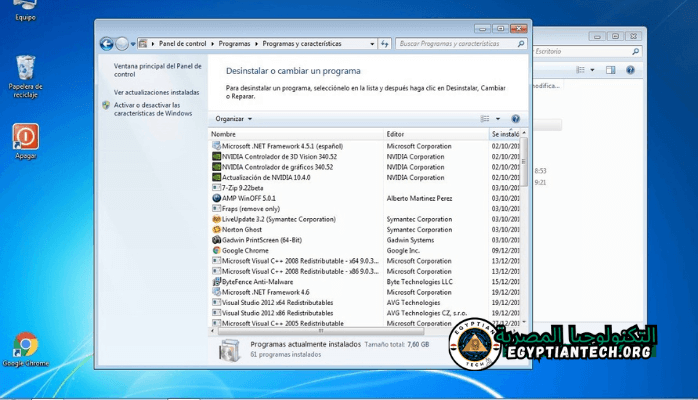This screenshot has height=400, width=698.
Task: Click Programas y características breadcrumb
Action: click(302, 44)
